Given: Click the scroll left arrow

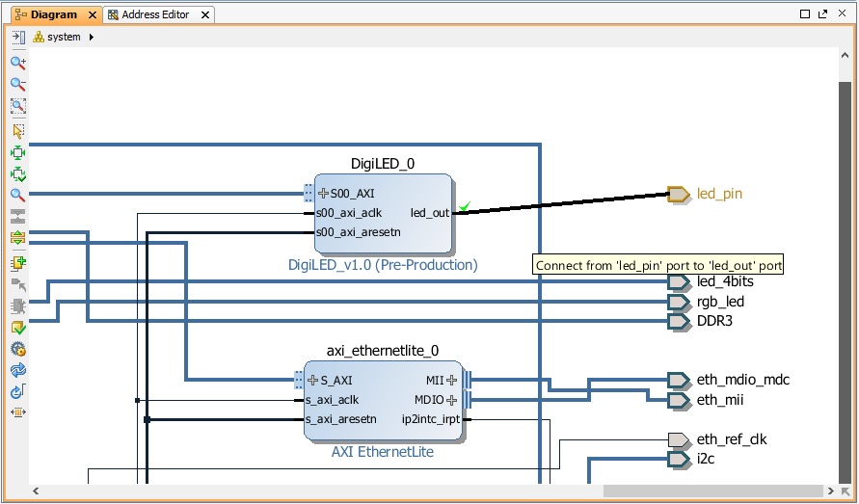Looking at the screenshot, I should click(x=37, y=491).
